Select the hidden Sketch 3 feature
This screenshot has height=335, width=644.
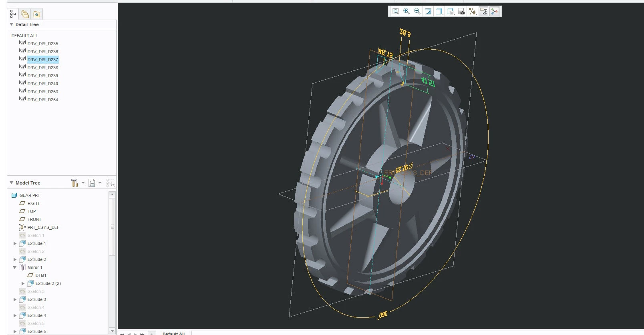click(36, 291)
